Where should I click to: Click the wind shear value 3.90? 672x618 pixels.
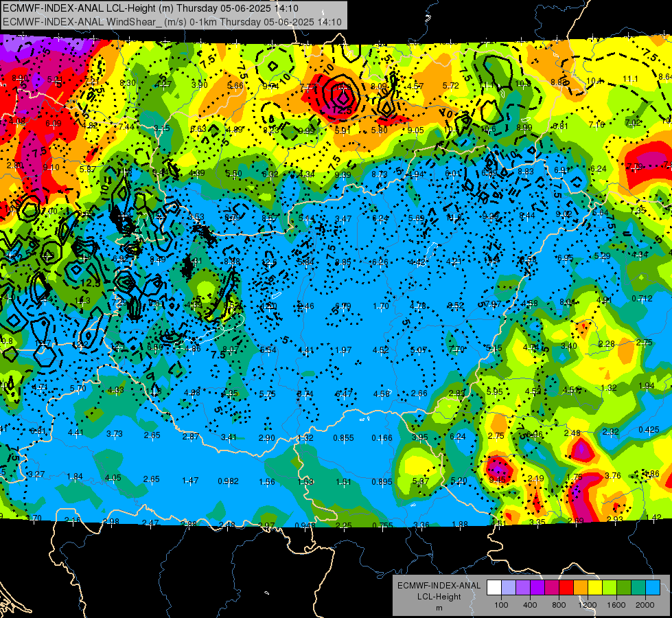pyautogui.click(x=199, y=85)
